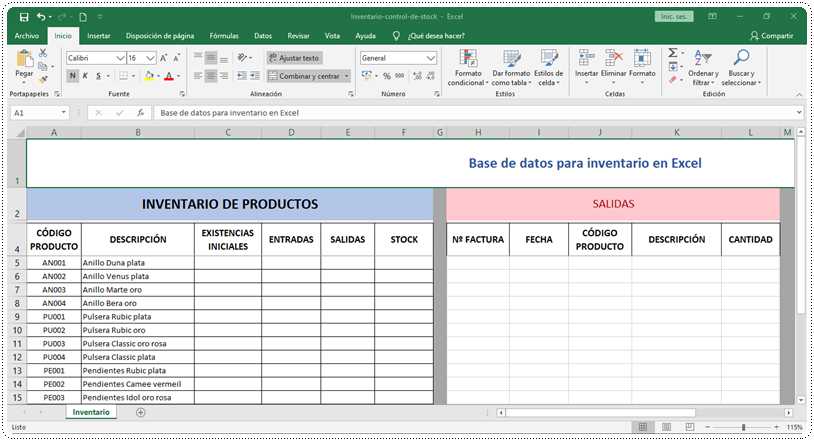Toggle bold (N) formatting

tap(73, 76)
